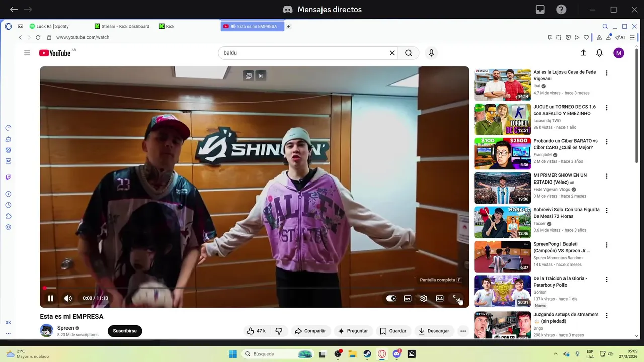Open sidebar history clock icon
The width and height of the screenshot is (644, 362).
coord(8,205)
